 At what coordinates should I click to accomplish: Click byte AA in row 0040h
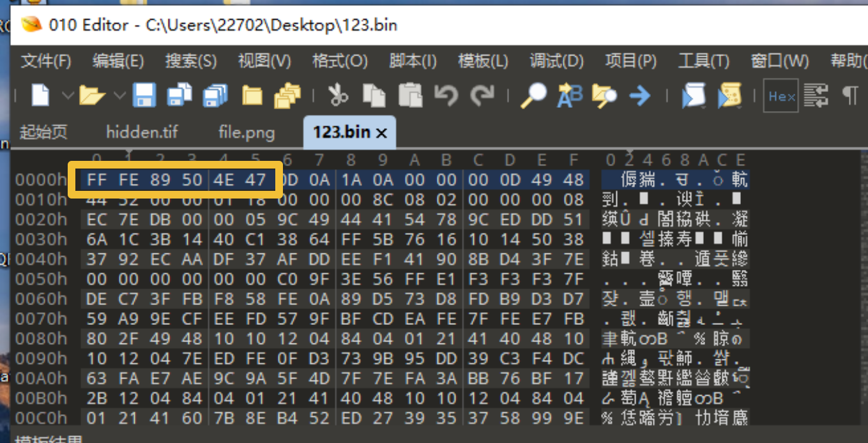click(x=192, y=259)
